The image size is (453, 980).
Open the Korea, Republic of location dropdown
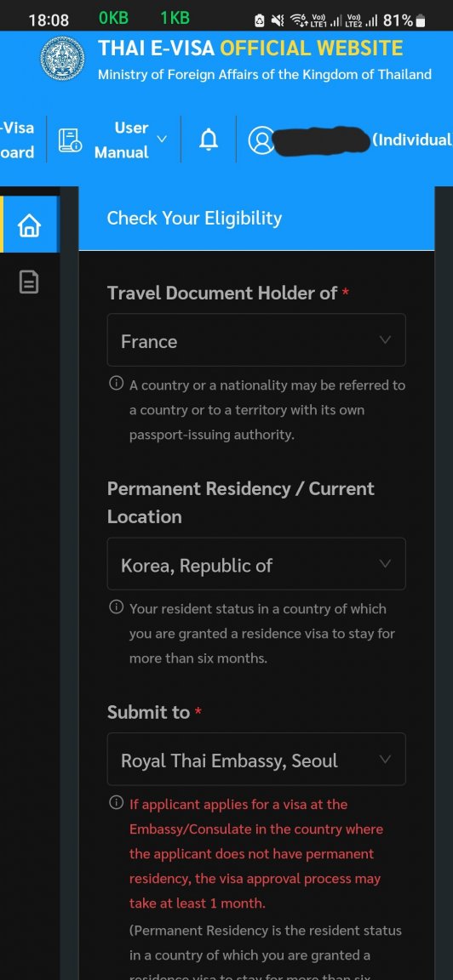pyautogui.click(x=256, y=564)
